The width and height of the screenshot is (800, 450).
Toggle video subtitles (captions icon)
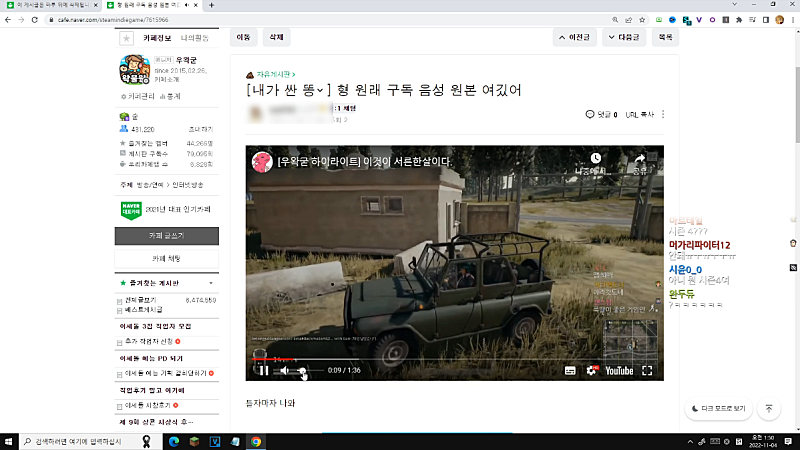pyautogui.click(x=570, y=371)
